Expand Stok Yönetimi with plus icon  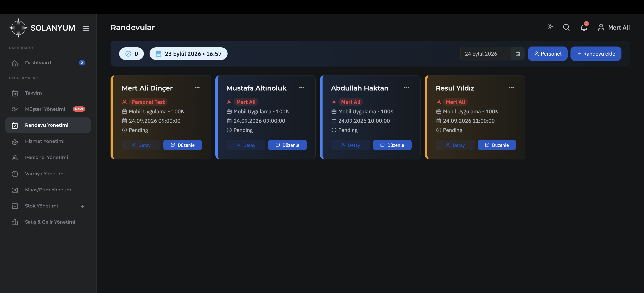[82, 206]
